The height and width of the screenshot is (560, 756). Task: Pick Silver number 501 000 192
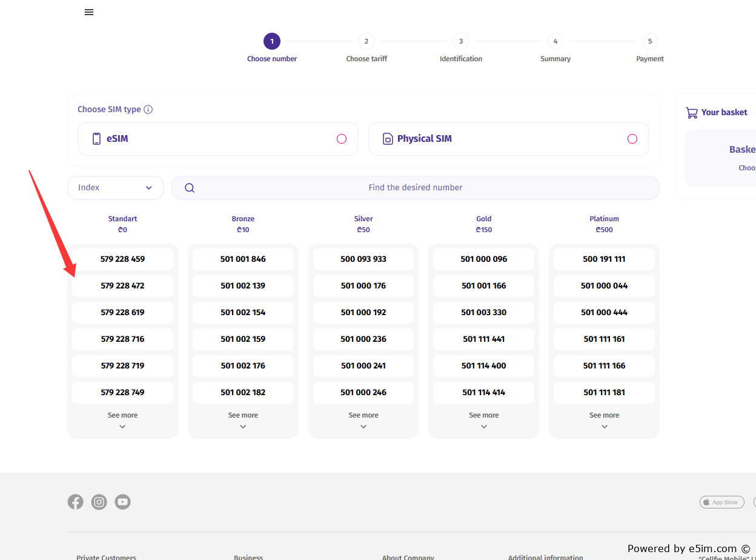(x=363, y=313)
